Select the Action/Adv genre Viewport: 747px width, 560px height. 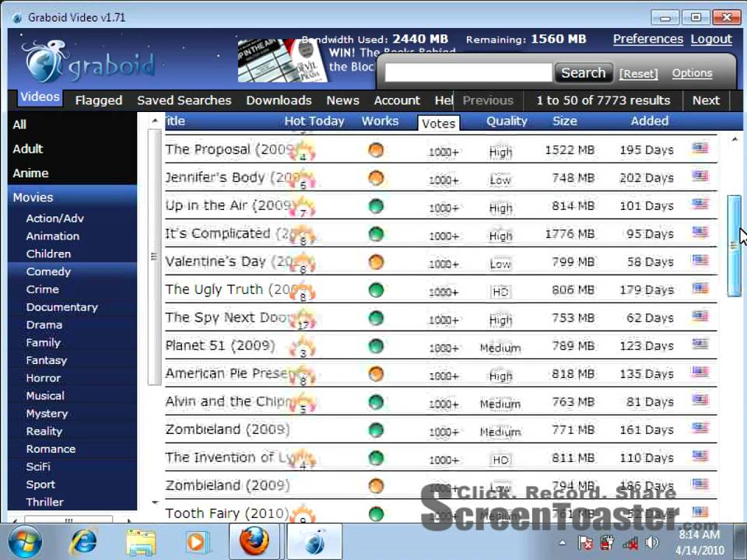pyautogui.click(x=72, y=218)
